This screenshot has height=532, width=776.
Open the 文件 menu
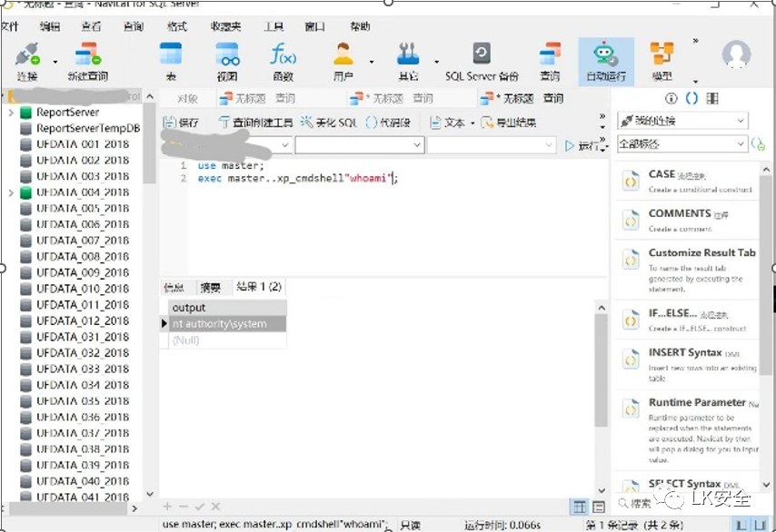[x=9, y=26]
